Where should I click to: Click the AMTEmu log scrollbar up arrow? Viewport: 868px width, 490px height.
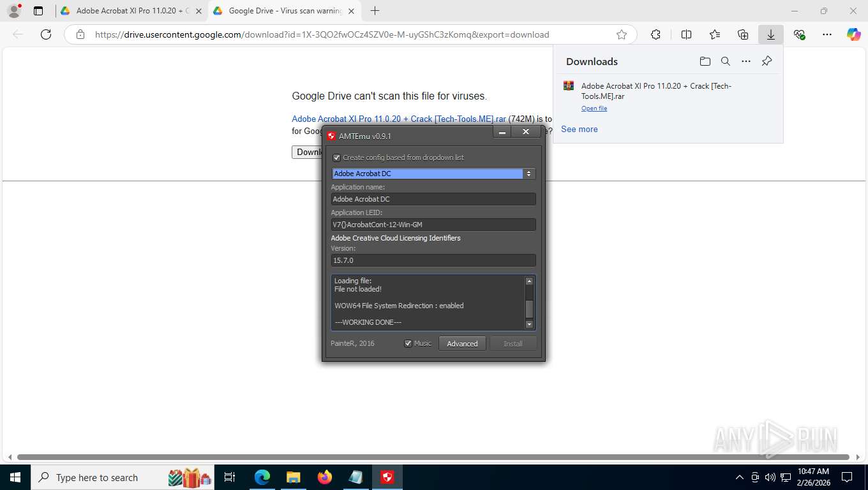529,281
